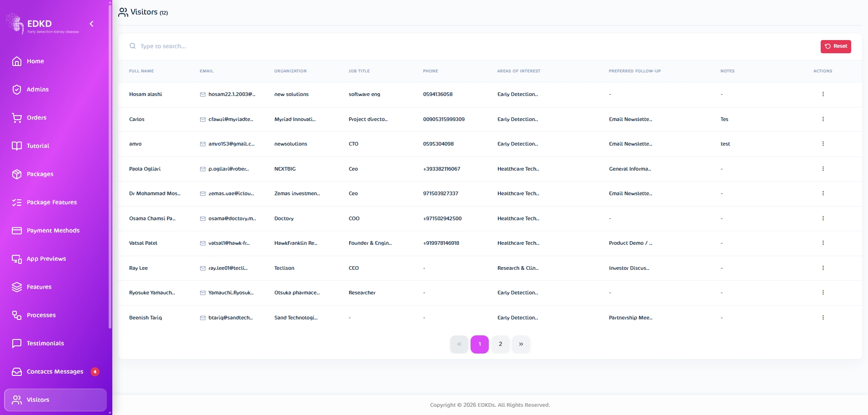Screen dimensions: 868x415
Task: Open the App Previews sidebar item
Action: click(x=46, y=259)
